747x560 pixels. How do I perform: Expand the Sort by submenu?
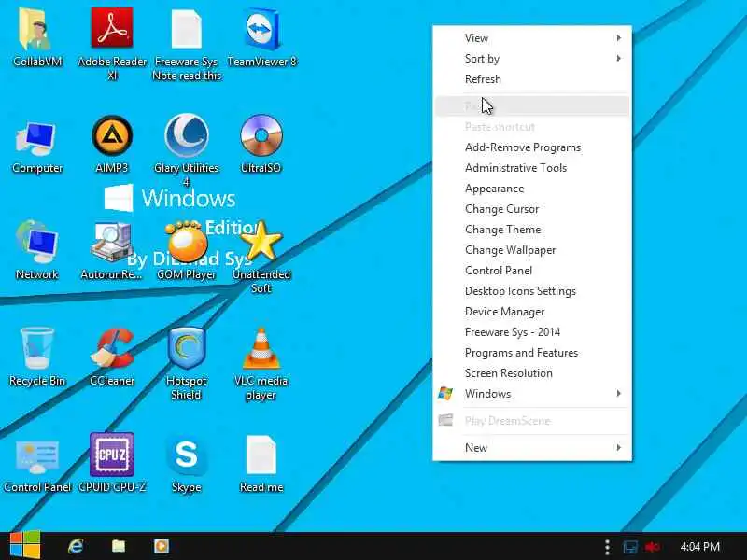(x=532, y=59)
